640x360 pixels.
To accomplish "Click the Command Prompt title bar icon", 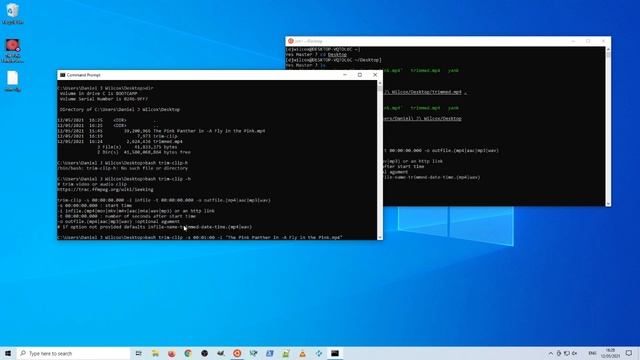I will point(62,75).
